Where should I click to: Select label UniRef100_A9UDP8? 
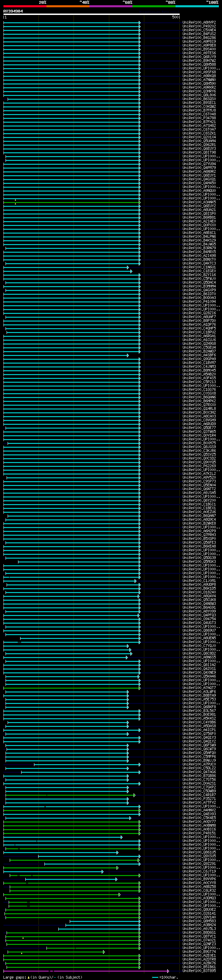coord(199,584)
